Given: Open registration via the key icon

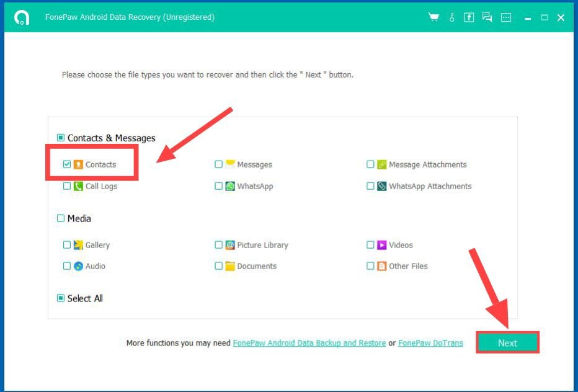Looking at the screenshot, I should point(451,17).
